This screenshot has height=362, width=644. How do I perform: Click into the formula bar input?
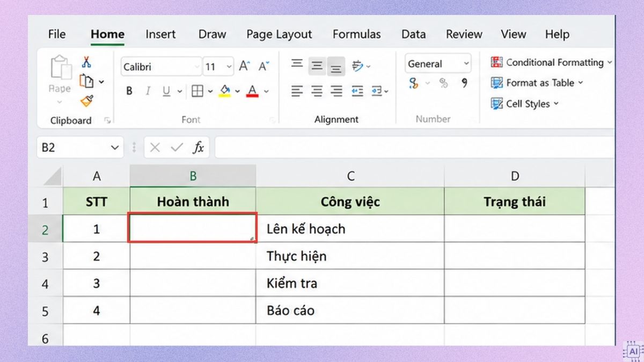pos(414,147)
